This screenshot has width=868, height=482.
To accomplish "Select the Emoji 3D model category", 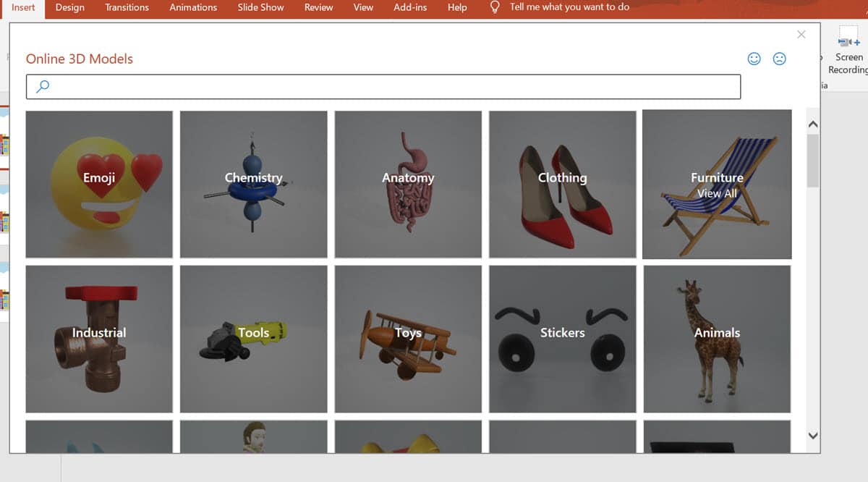I will coord(98,184).
